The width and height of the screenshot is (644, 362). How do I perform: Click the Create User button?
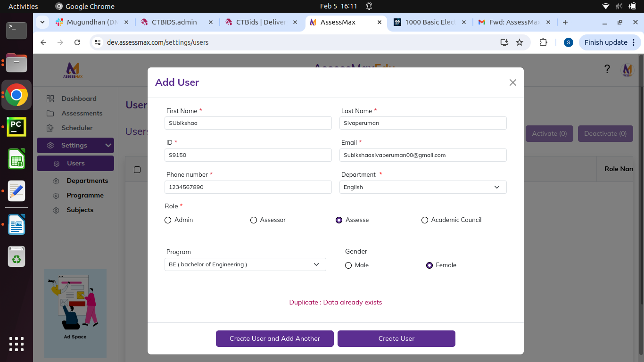396,338
